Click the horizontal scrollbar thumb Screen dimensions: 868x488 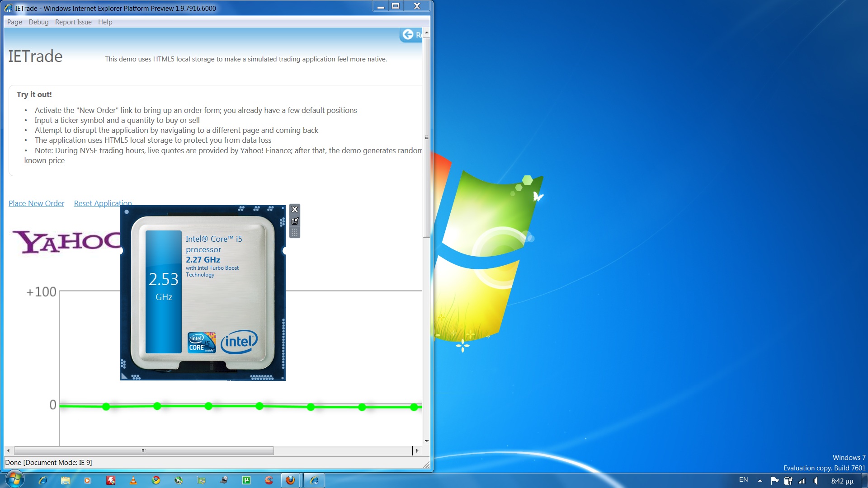coord(144,450)
